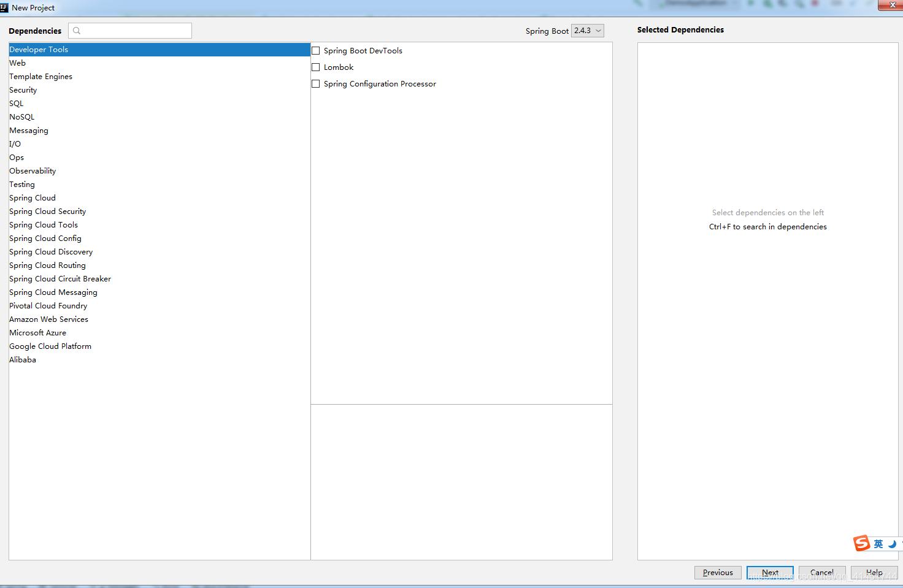Click the IntelliJ icon in title bar

4,7
